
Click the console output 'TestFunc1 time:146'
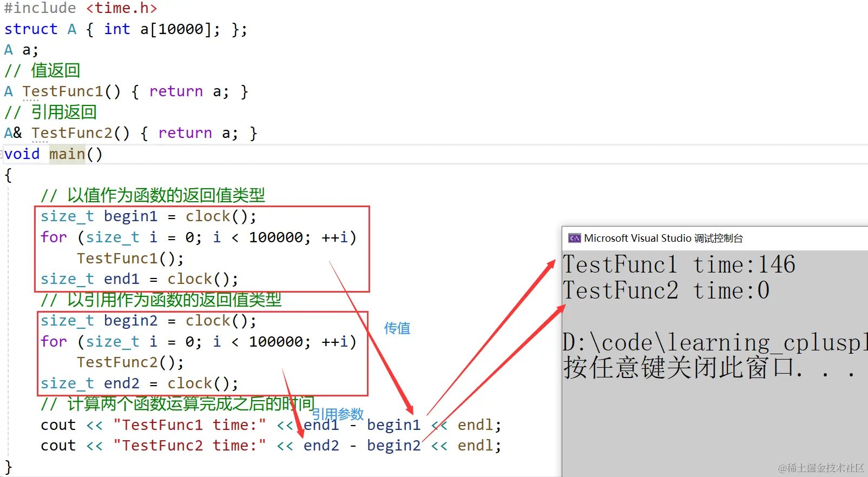tap(679, 265)
